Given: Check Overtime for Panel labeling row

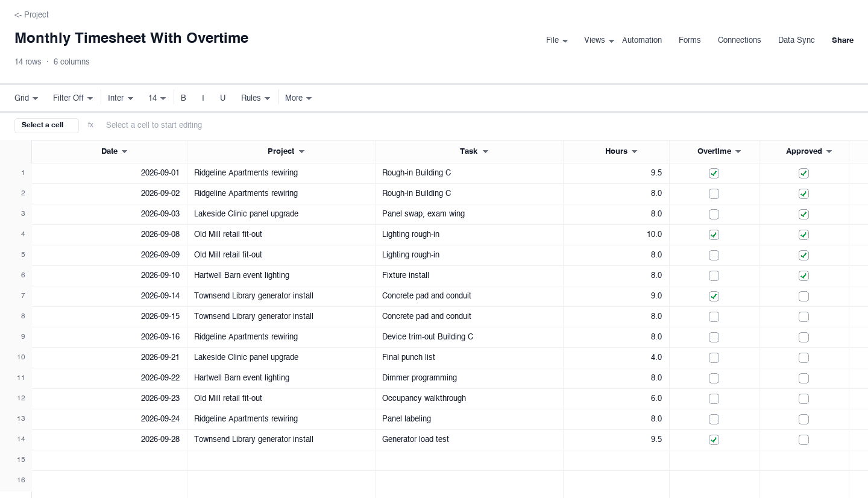Looking at the screenshot, I should (x=714, y=419).
